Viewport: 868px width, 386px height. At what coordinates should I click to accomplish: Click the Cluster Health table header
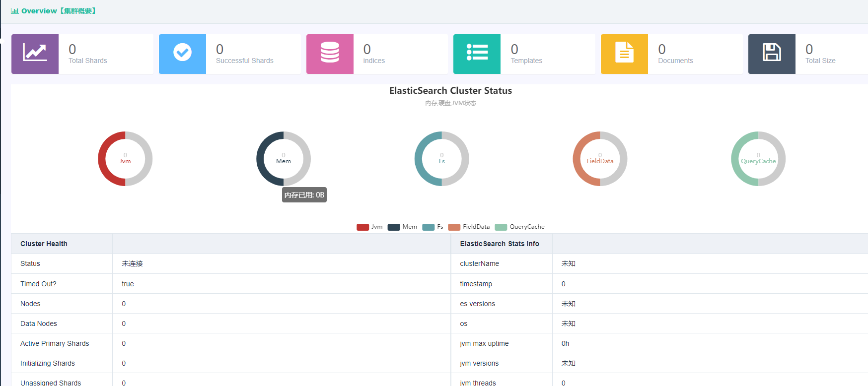click(x=44, y=244)
